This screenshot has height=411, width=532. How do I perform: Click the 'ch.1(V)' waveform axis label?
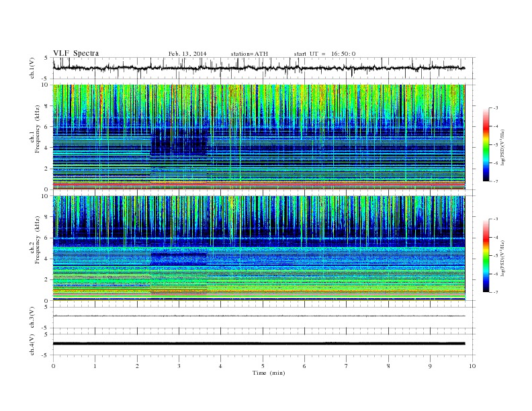(x=32, y=68)
